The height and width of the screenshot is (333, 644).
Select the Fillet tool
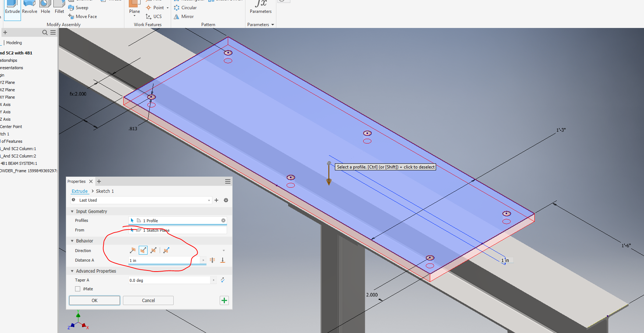pyautogui.click(x=59, y=7)
